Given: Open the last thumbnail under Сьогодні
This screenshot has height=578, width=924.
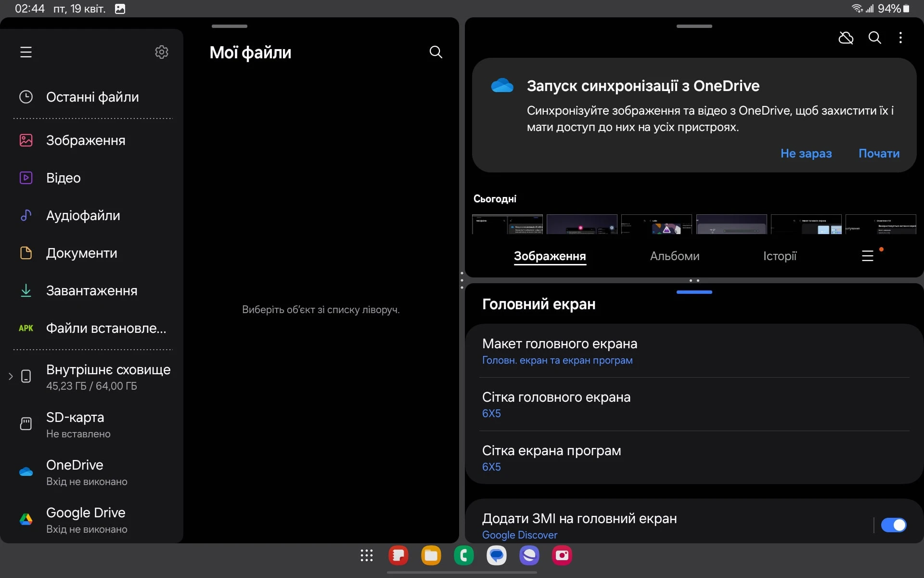Looking at the screenshot, I should (881, 224).
